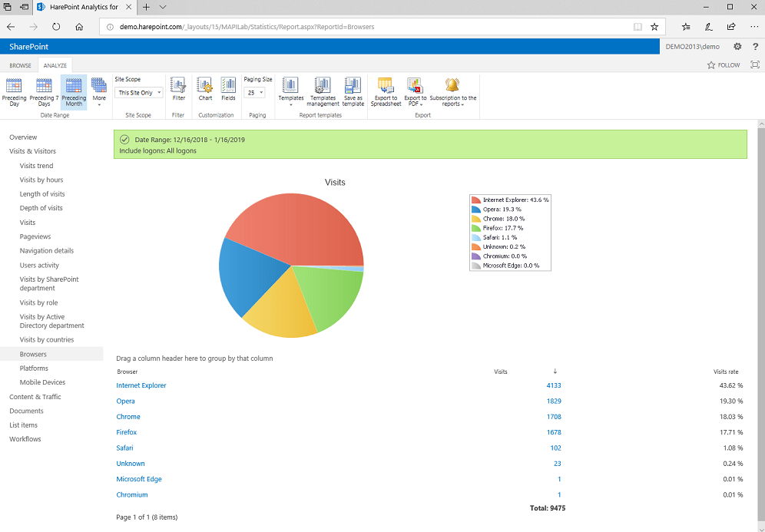
Task: Select the Preceding 7 Days range
Action: (x=44, y=92)
